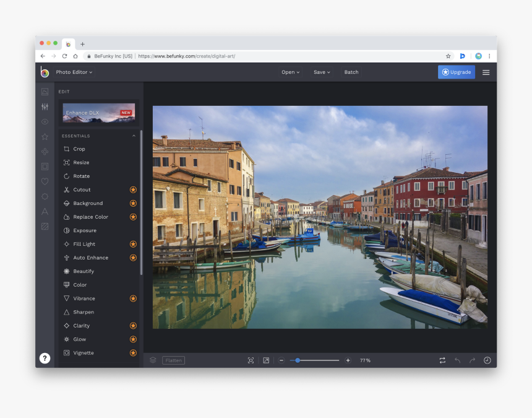
Task: Click the Batch button
Action: coord(351,72)
